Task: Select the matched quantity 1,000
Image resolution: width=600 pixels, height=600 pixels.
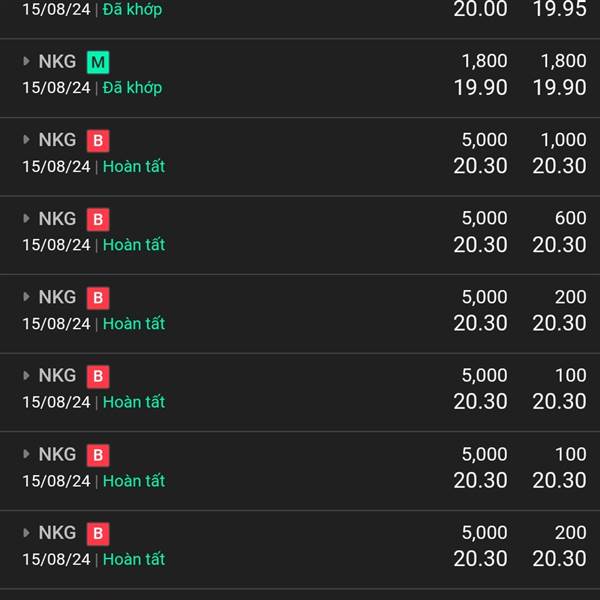Action: click(x=563, y=140)
